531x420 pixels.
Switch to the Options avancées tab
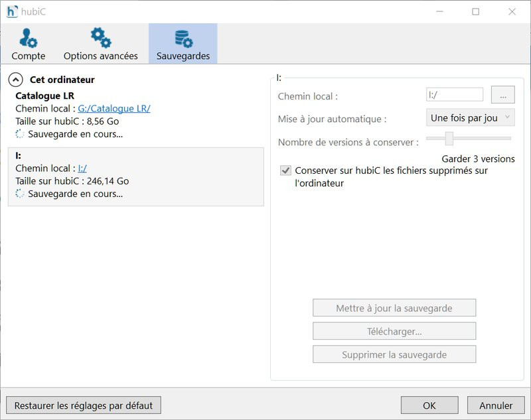(101, 44)
